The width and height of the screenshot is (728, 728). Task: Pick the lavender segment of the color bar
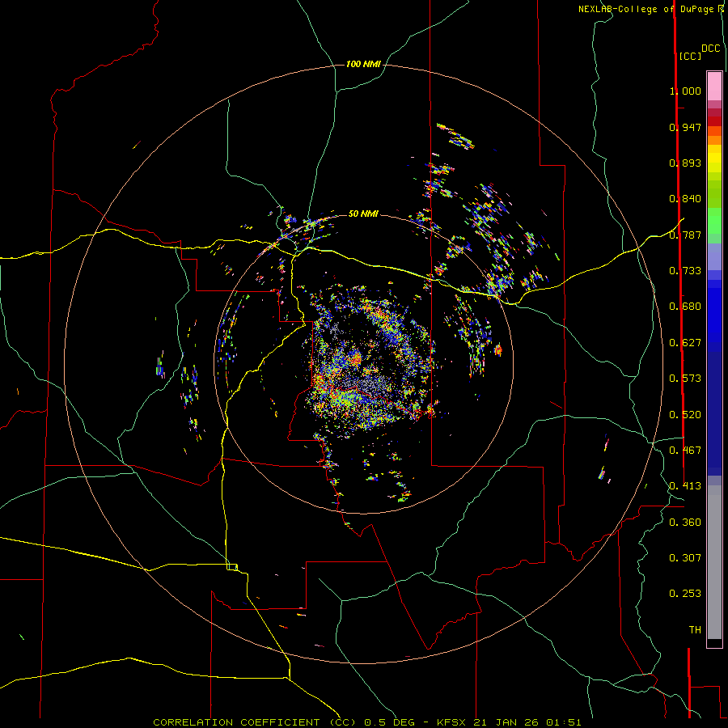click(714, 256)
